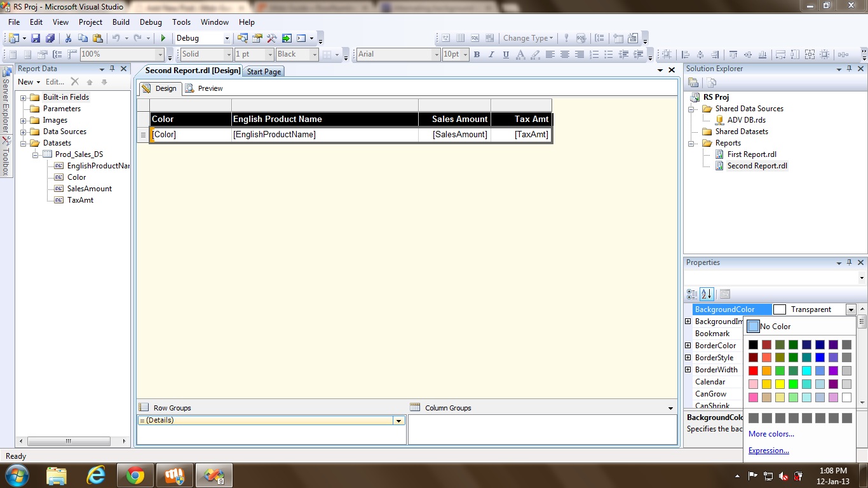Toggle Italic formatting in the toolbar
868x488 pixels.
pyautogui.click(x=492, y=55)
